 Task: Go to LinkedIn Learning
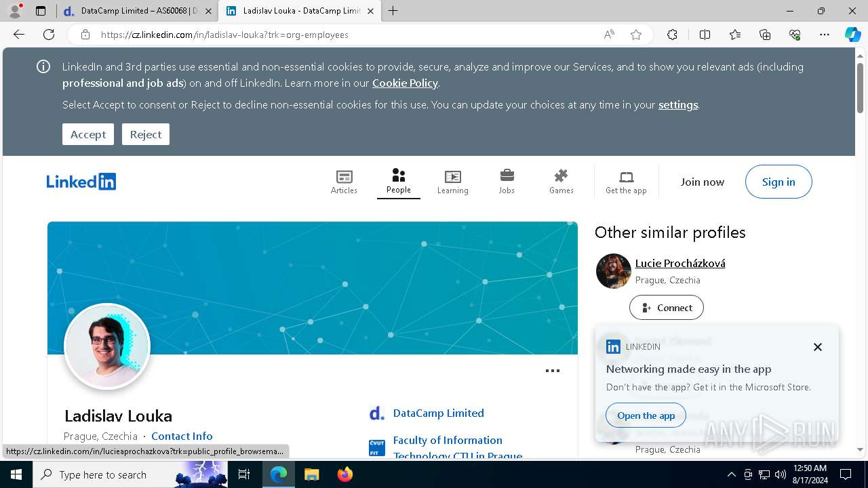pyautogui.click(x=452, y=182)
